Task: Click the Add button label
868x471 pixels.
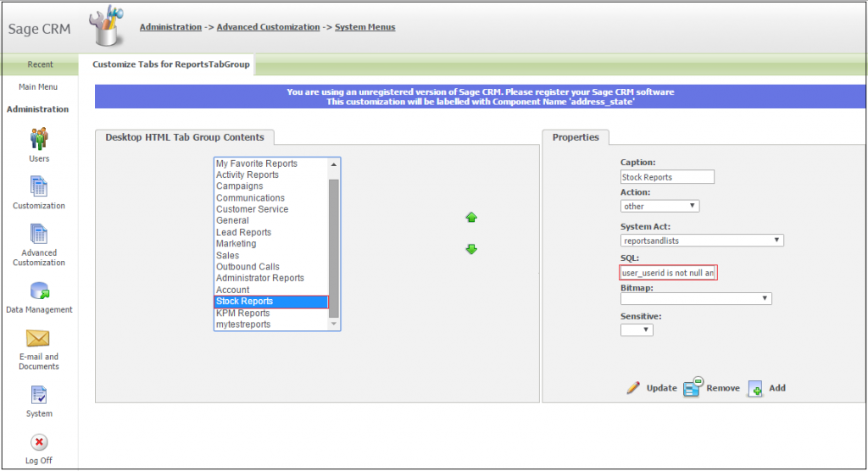Action: [x=777, y=388]
